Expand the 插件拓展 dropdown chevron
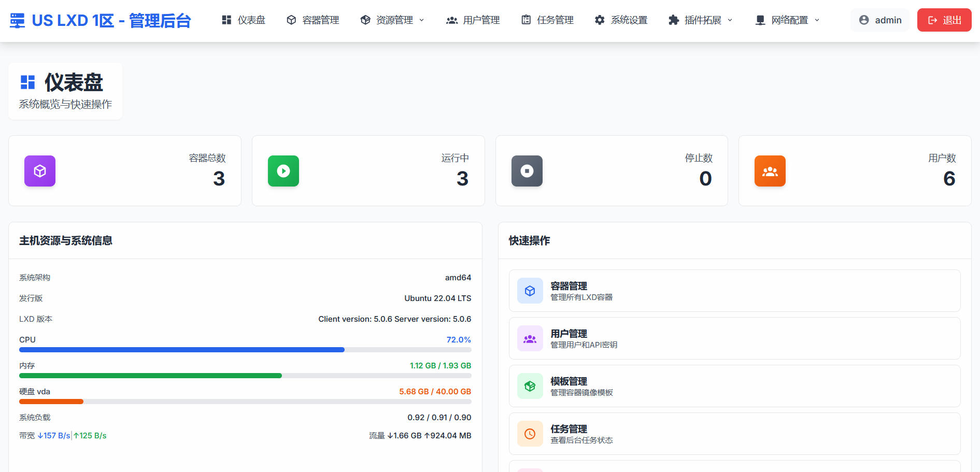This screenshot has width=980, height=472. (730, 20)
